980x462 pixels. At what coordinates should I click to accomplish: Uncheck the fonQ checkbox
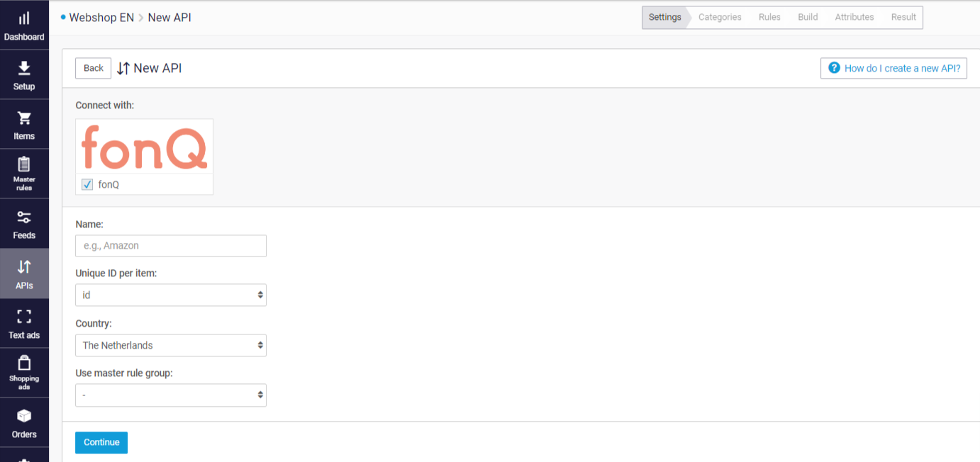point(87,184)
